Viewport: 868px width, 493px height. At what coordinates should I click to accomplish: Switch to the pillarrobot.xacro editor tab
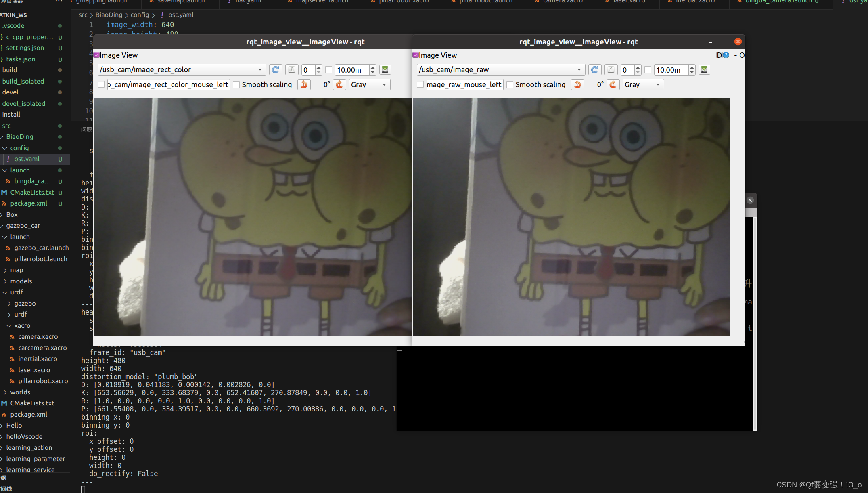403,2
